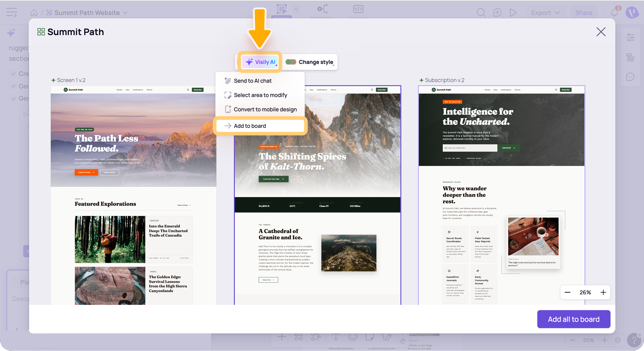Image resolution: width=644 pixels, height=351 pixels.
Task: Choose Send to AI chat
Action: pyautogui.click(x=260, y=81)
